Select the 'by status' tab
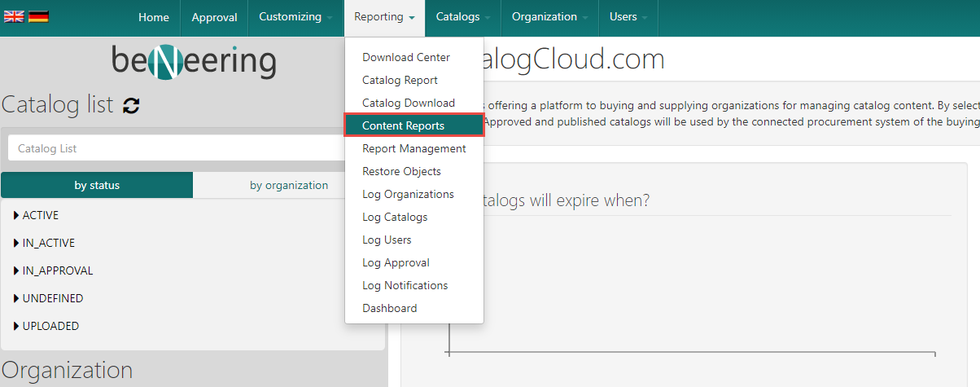Image resolution: width=980 pixels, height=387 pixels. coord(97,185)
